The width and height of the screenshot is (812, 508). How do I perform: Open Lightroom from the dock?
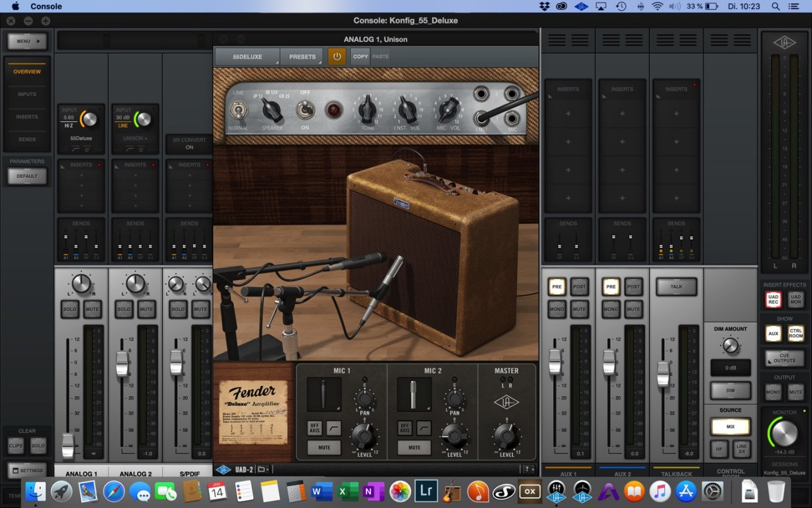point(426,491)
